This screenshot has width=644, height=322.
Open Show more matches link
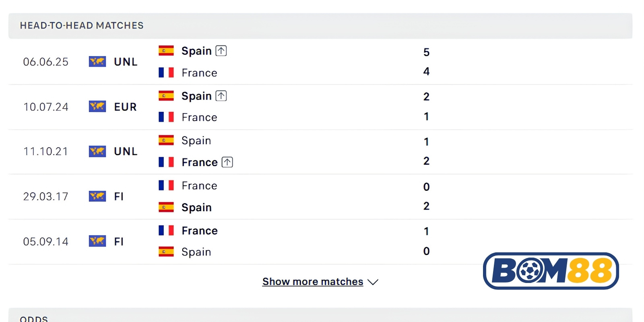[x=313, y=282]
